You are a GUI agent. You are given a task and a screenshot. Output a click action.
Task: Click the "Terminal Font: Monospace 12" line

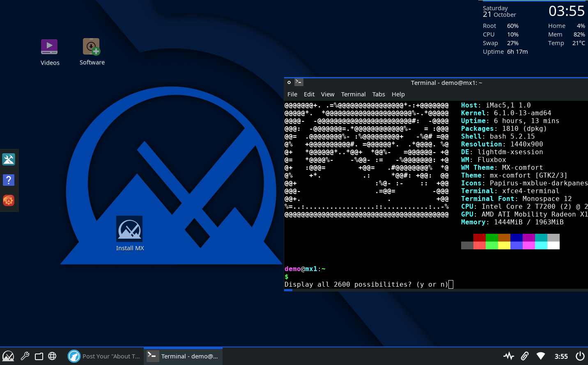coord(517,199)
